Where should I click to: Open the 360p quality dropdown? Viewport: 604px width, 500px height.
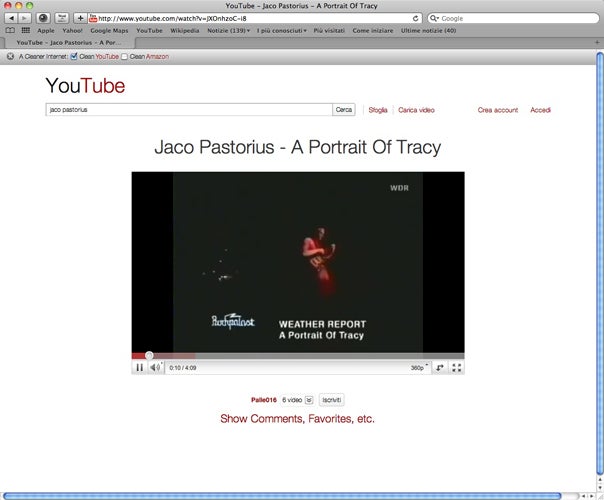point(419,368)
